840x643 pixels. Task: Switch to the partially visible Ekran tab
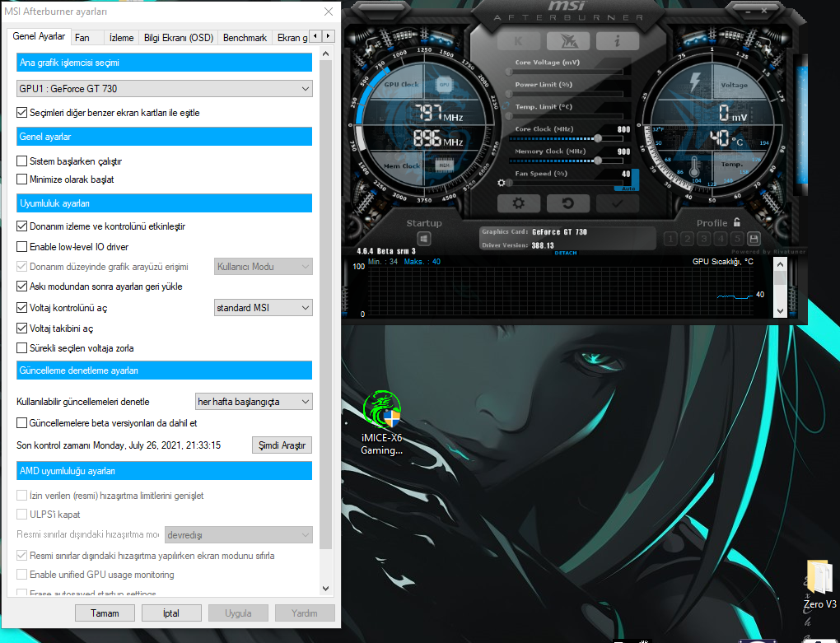click(292, 38)
